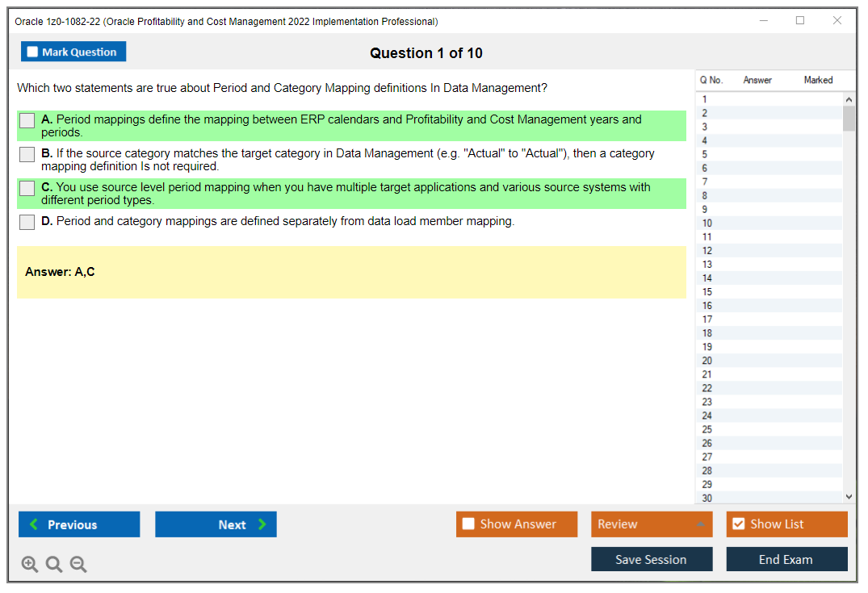
Task: Click the question list scrollbar down arrow
Action: [x=848, y=496]
